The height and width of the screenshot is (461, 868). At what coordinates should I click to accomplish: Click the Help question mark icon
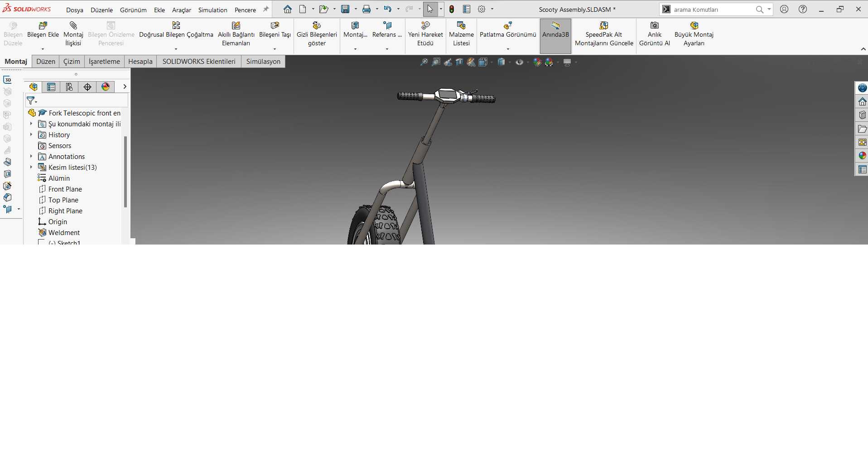pyautogui.click(x=802, y=9)
